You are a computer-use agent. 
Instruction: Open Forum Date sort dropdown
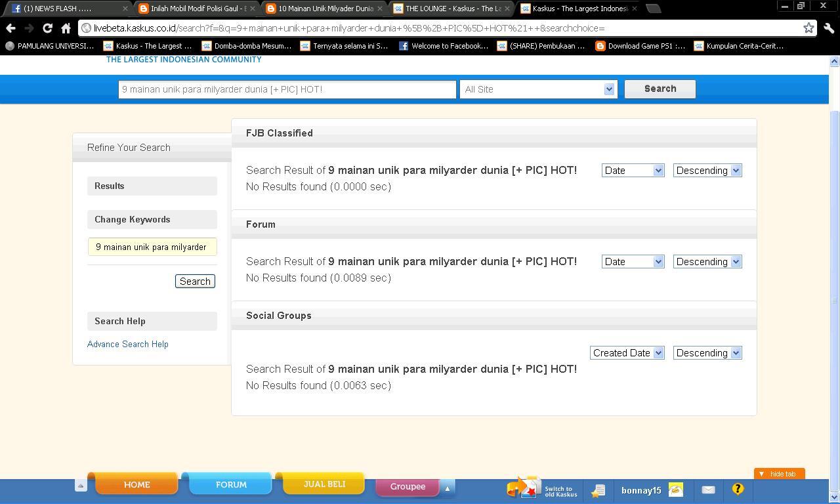[x=633, y=262]
